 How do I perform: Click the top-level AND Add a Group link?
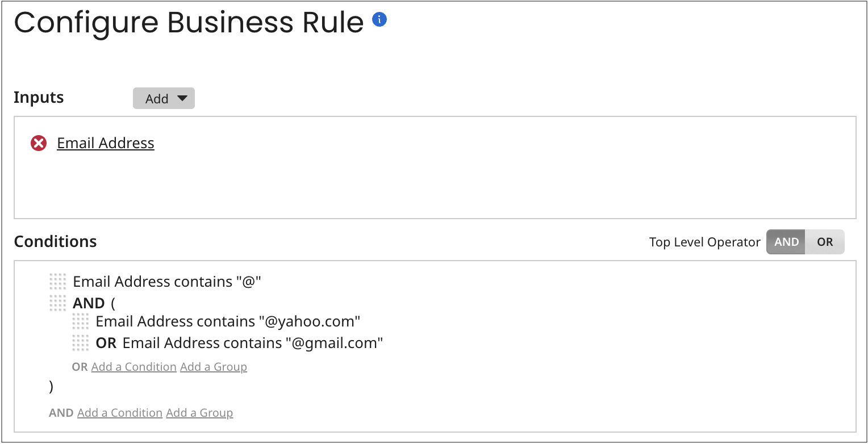click(199, 413)
